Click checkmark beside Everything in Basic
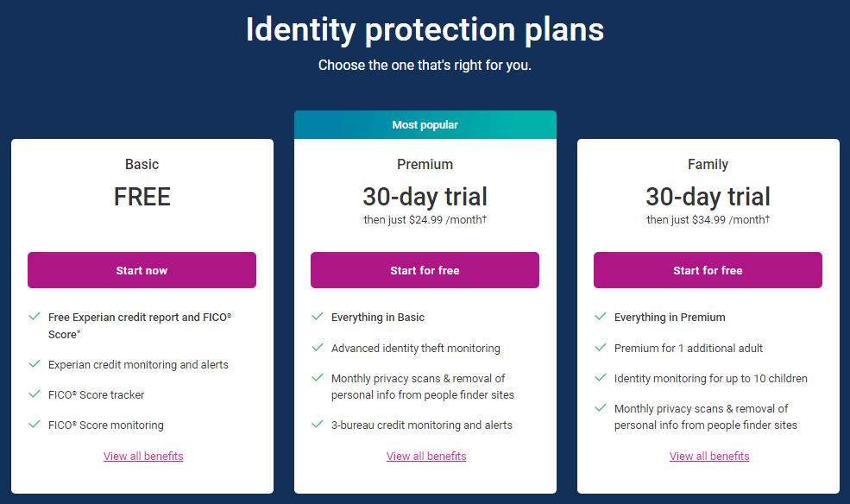Viewport: 850px width, 504px height. 317,317
